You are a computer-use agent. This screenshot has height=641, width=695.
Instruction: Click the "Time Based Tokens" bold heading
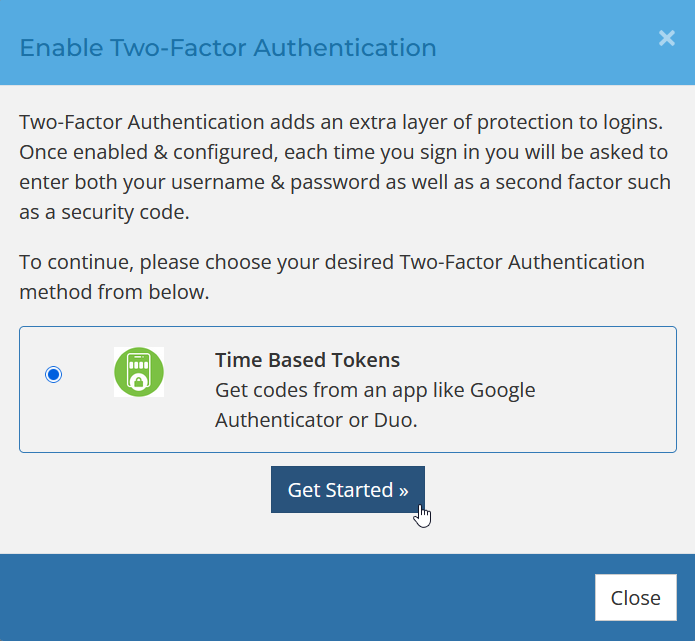(307, 360)
